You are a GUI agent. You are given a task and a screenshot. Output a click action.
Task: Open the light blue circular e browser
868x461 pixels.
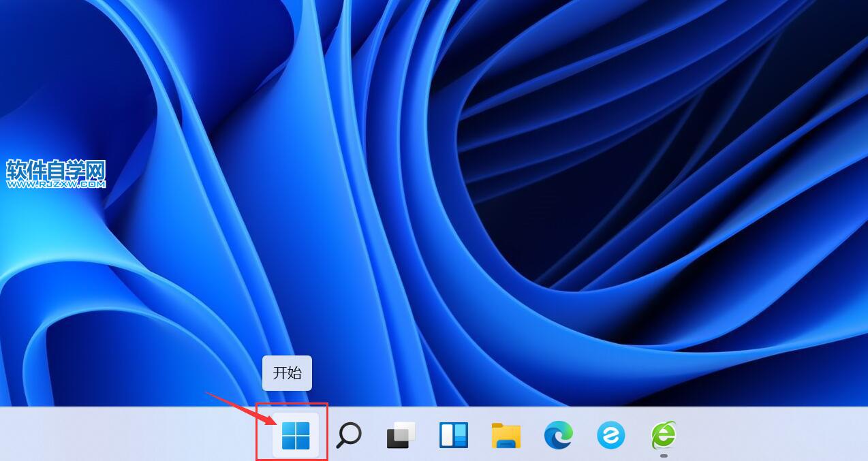(x=611, y=434)
